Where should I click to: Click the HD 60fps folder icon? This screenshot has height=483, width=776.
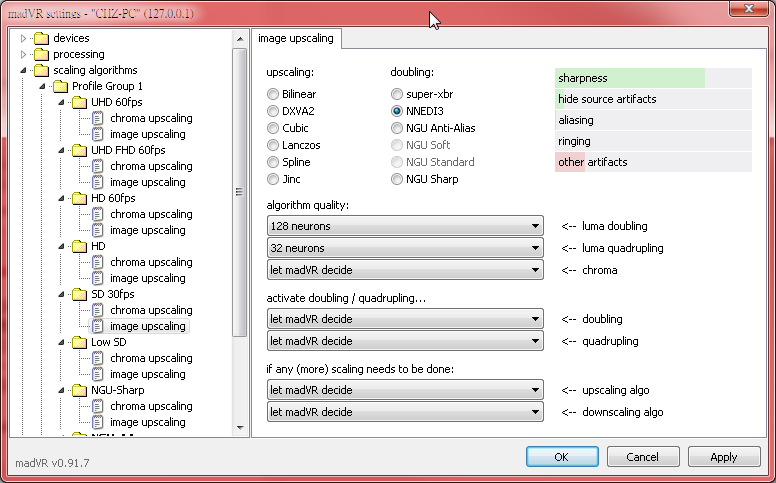pos(79,198)
